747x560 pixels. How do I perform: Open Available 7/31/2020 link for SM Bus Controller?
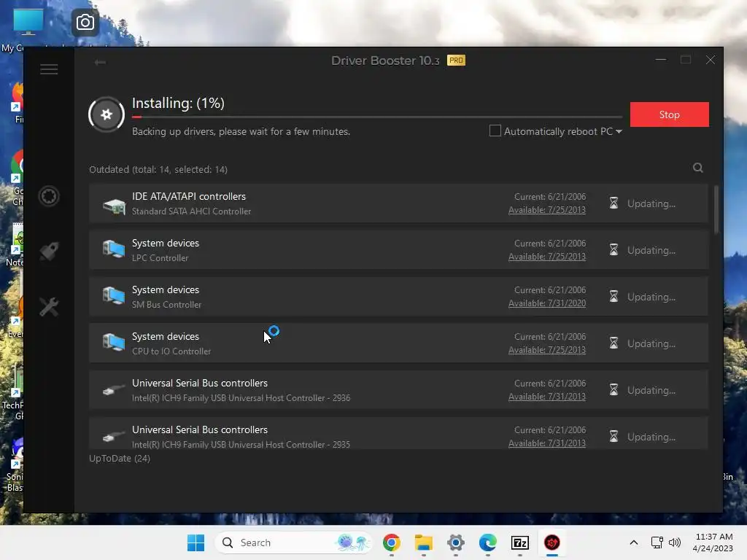547,303
